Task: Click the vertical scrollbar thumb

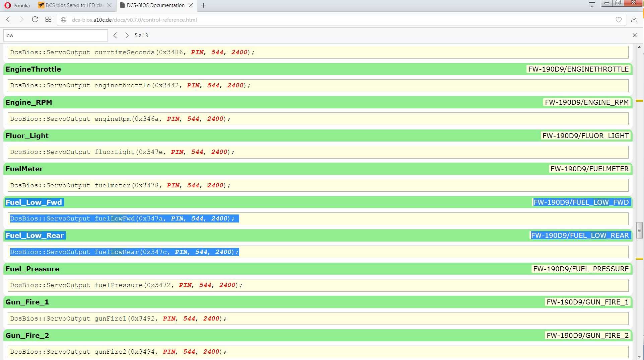Action: pyautogui.click(x=639, y=231)
